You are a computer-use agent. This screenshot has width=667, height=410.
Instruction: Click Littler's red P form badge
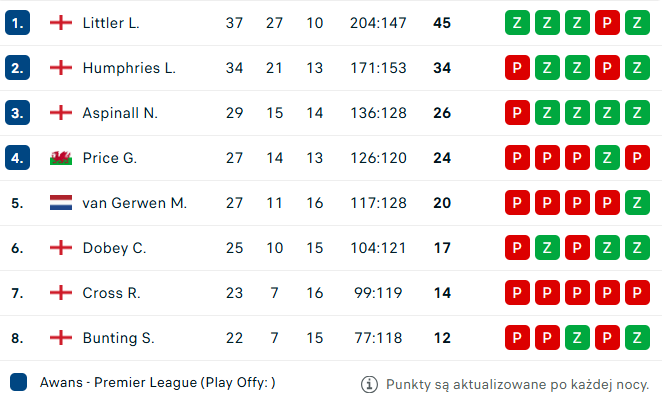607,23
